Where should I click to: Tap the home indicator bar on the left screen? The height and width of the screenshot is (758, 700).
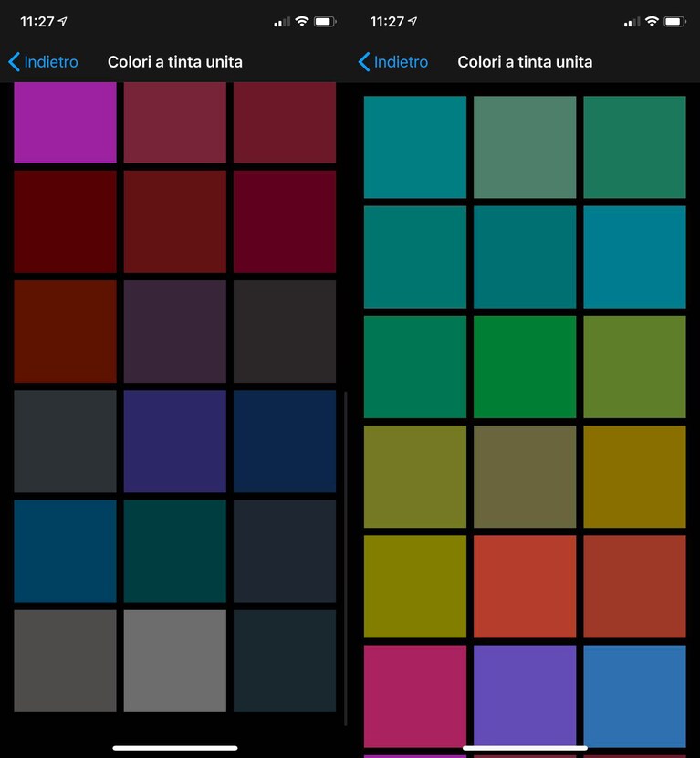[175, 748]
